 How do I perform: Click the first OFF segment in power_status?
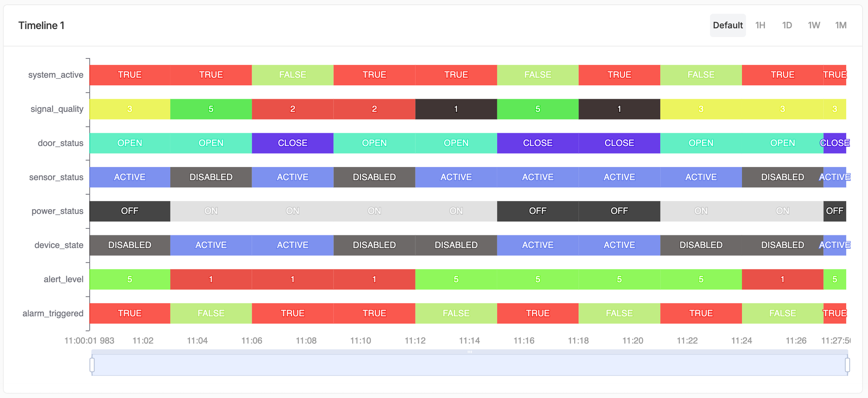(x=130, y=211)
